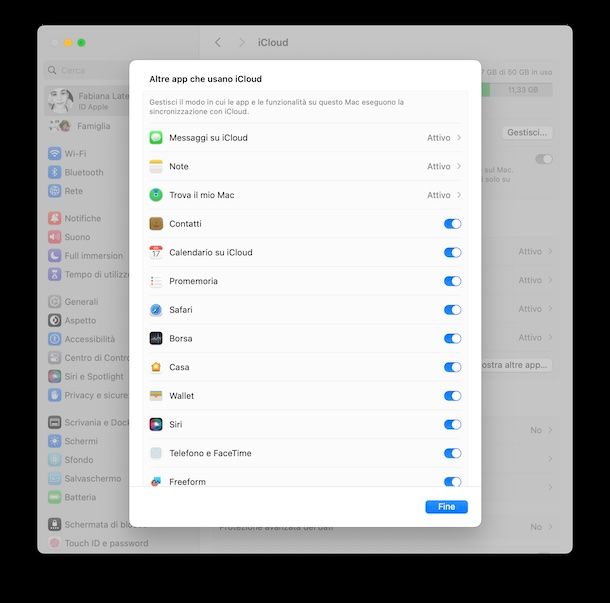The image size is (610, 603).
Task: Click the Freeform app icon
Action: point(156,482)
